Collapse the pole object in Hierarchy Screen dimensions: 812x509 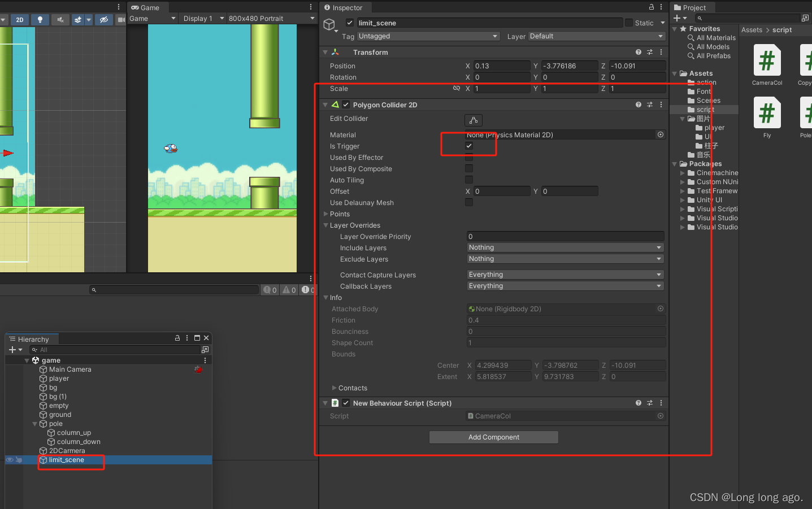[35, 424]
